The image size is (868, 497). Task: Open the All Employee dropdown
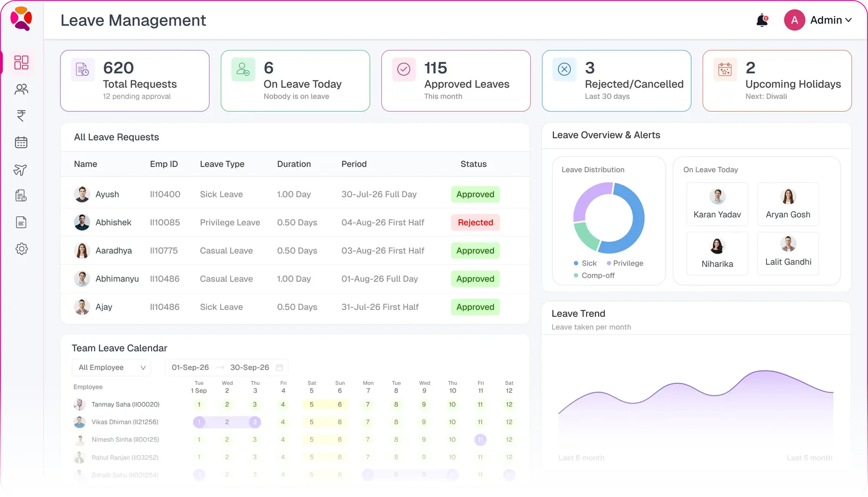tap(111, 368)
